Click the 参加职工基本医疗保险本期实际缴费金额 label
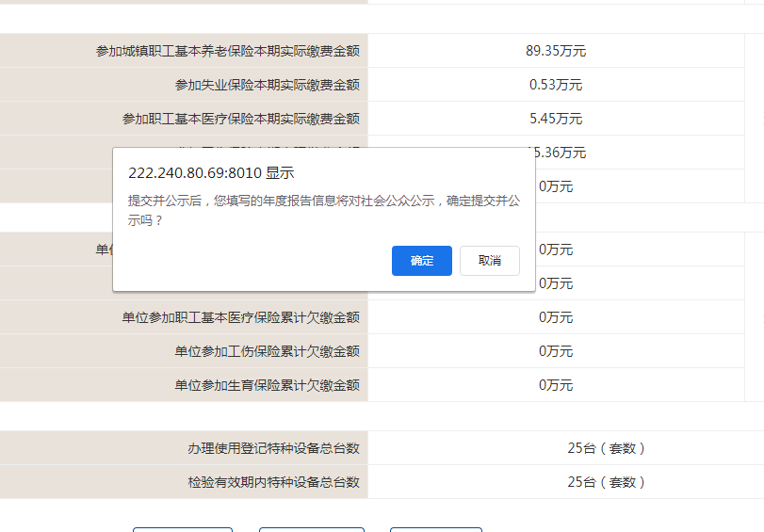The height and width of the screenshot is (532, 764). (x=240, y=119)
